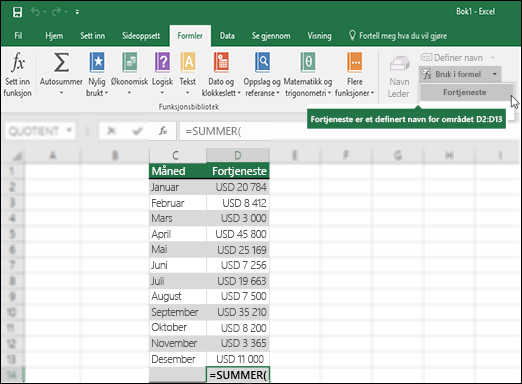Select column C header
This screenshot has height=384, width=522.
(x=177, y=155)
